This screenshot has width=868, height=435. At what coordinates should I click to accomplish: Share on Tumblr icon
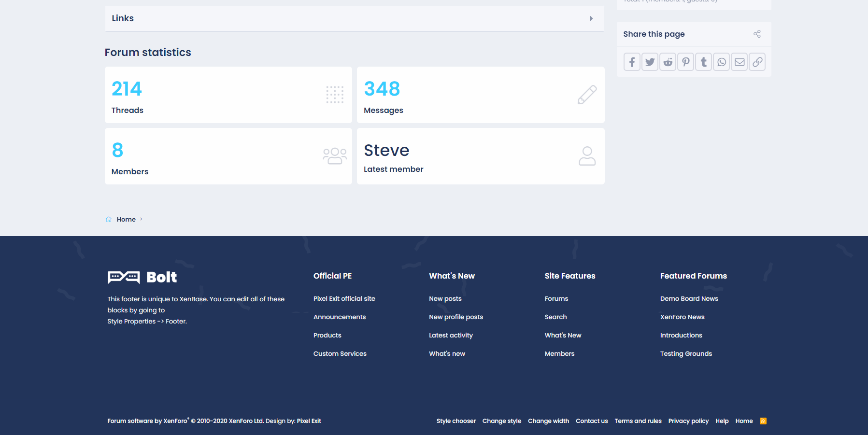click(703, 62)
